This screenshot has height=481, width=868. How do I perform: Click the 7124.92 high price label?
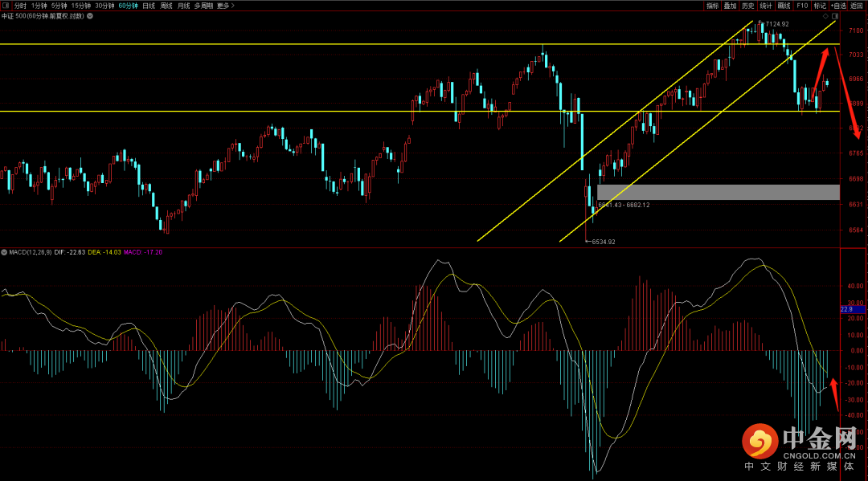coord(777,24)
